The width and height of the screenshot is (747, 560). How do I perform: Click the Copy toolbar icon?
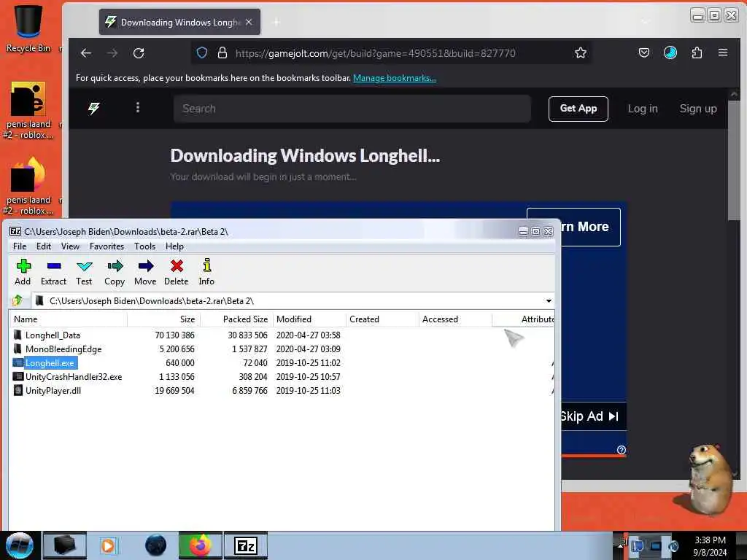coord(115,272)
